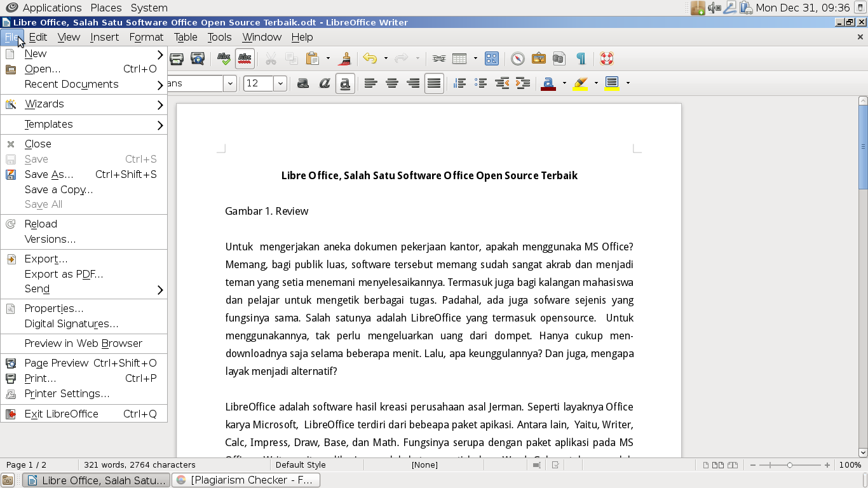Image resolution: width=868 pixels, height=488 pixels.
Task: Click the date and time clock
Action: (803, 8)
